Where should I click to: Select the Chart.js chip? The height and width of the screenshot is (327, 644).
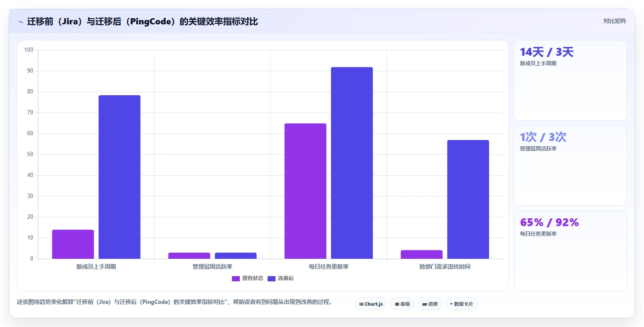point(371,304)
